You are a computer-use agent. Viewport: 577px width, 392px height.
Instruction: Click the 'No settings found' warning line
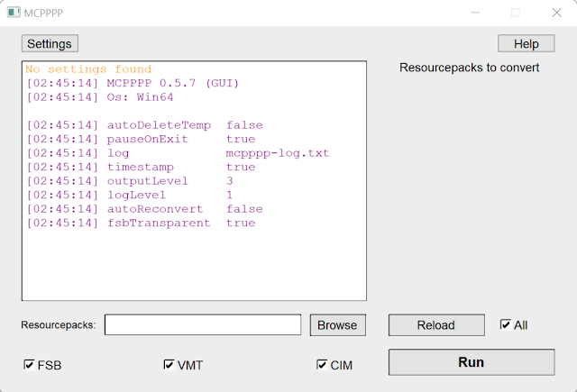88,69
